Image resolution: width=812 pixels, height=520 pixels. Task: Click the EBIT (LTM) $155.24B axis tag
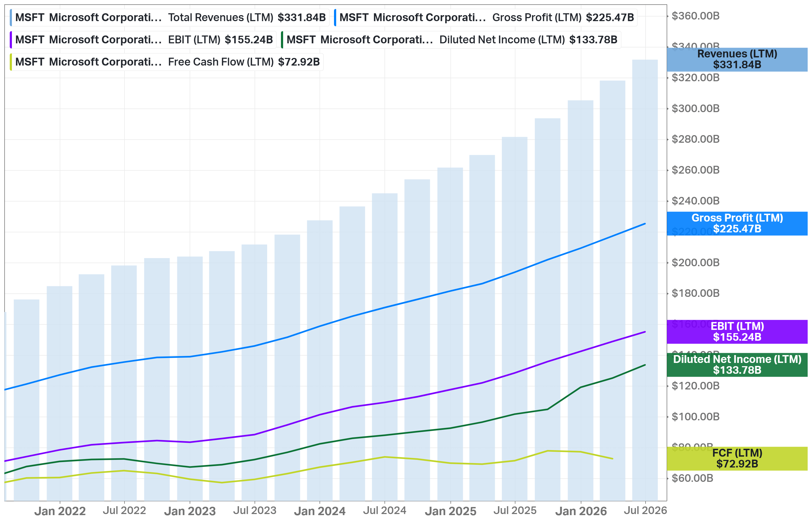click(x=737, y=331)
